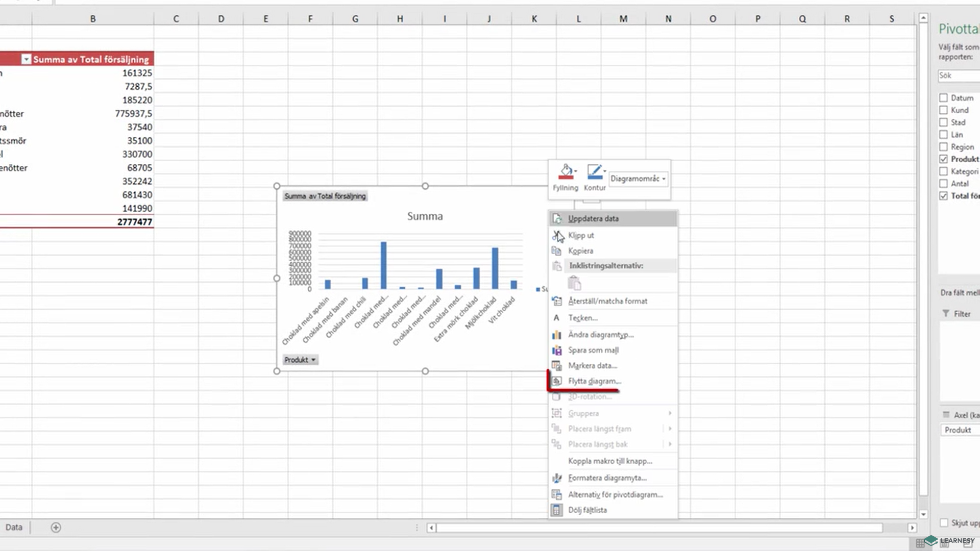Click the Sök field search box
The width and height of the screenshot is (980, 551).
point(959,76)
